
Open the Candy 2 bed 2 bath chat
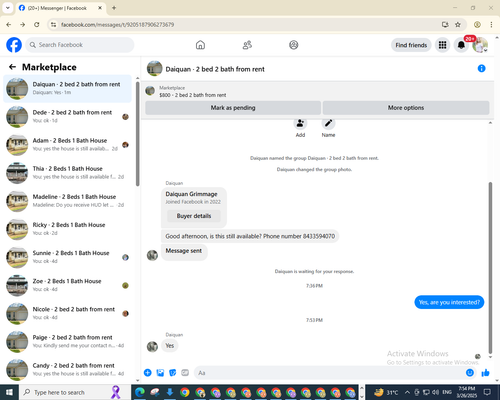point(67,369)
